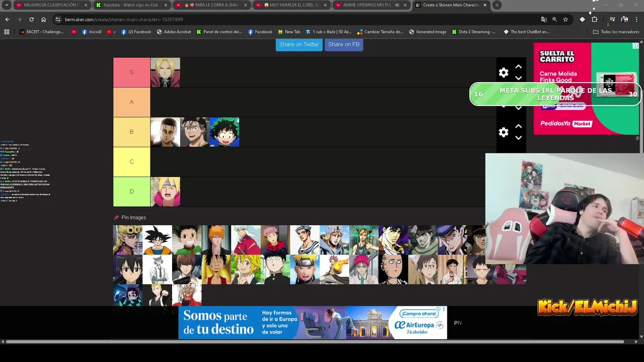Open the Chrome three-dot menu
This screenshot has width=644, height=362.
[x=637, y=19]
